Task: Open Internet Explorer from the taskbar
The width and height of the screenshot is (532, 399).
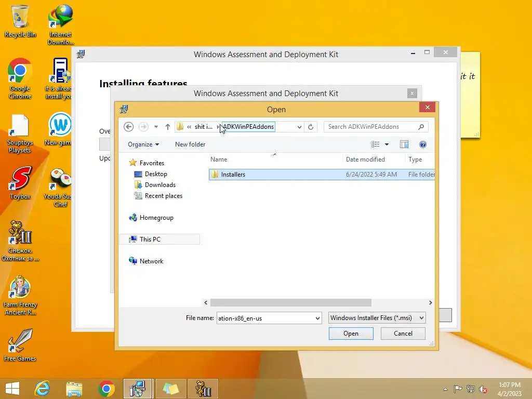Action: (43, 389)
